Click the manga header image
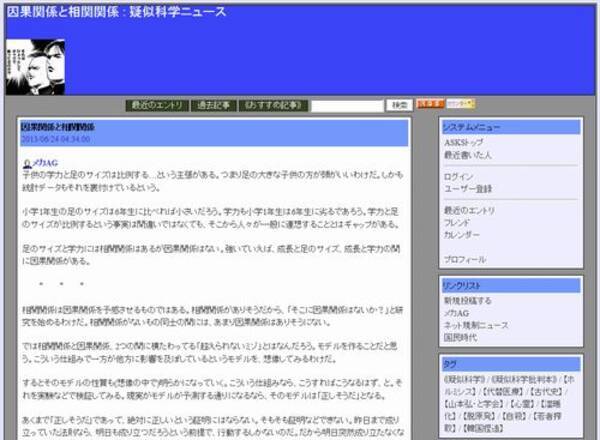The width and height of the screenshot is (600, 440). point(35,67)
